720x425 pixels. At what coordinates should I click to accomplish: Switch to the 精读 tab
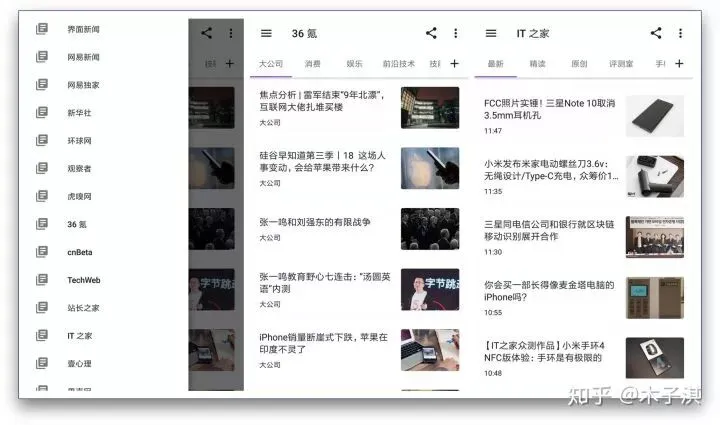(537, 64)
